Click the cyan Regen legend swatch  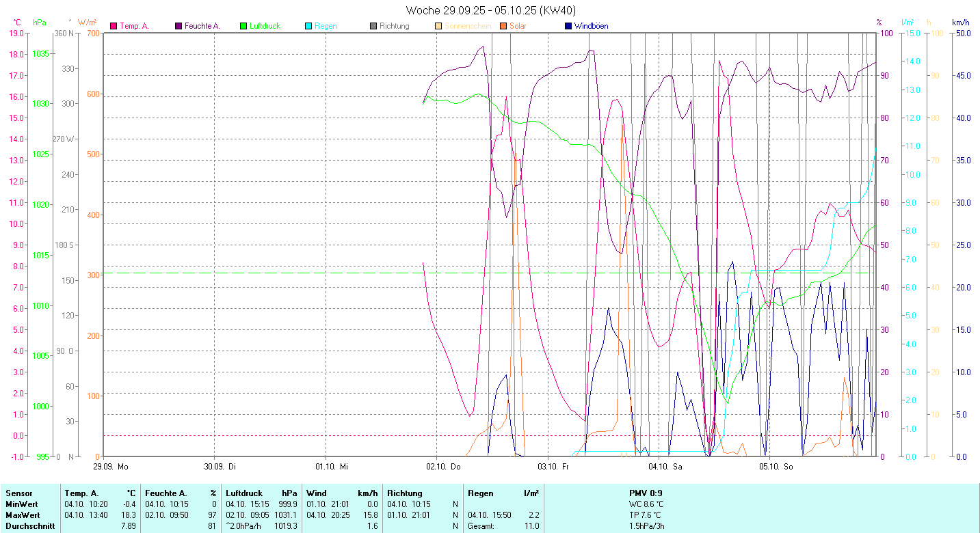tap(308, 26)
